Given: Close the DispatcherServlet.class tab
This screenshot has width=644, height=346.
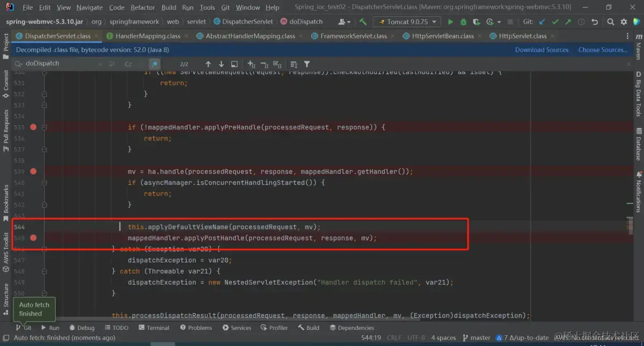Looking at the screenshot, I should [x=97, y=36].
